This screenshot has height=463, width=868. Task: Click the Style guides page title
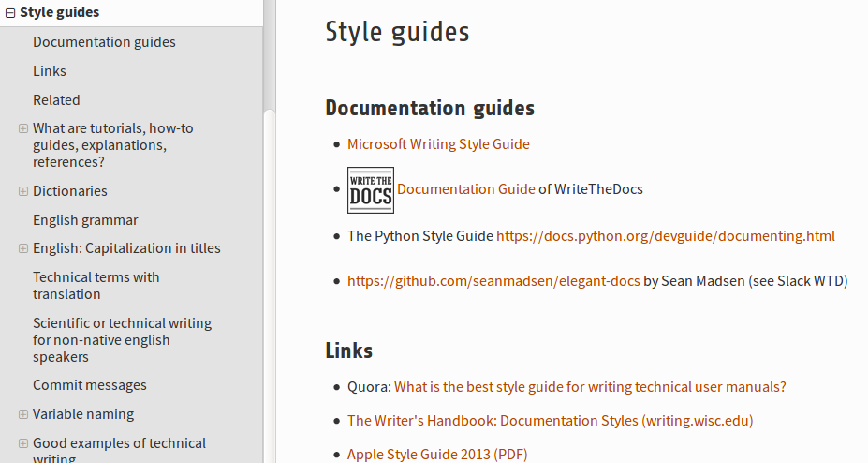tap(397, 32)
